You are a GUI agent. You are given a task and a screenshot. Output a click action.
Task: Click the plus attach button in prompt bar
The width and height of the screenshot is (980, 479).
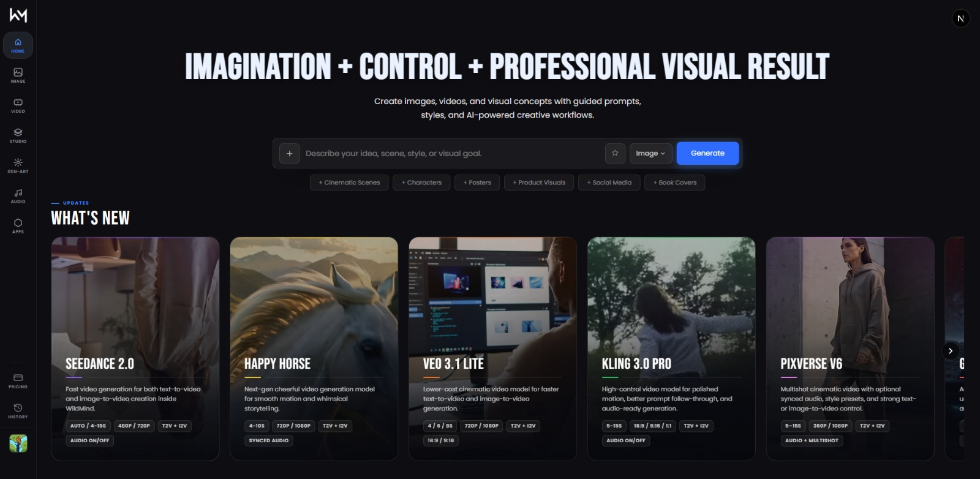click(290, 153)
